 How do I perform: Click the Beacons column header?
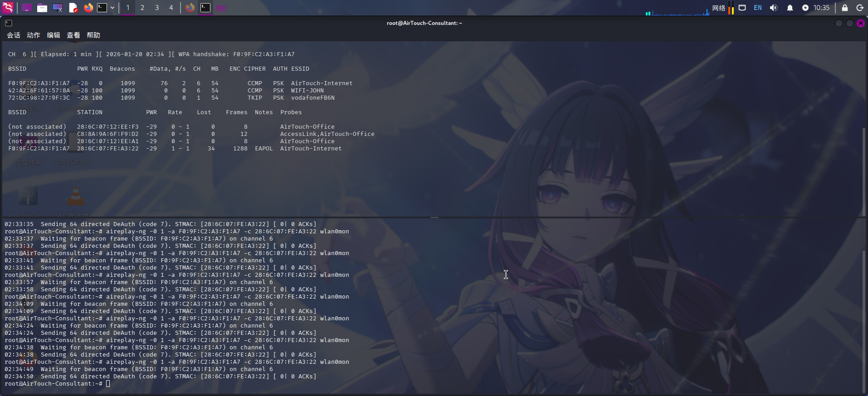click(122, 69)
